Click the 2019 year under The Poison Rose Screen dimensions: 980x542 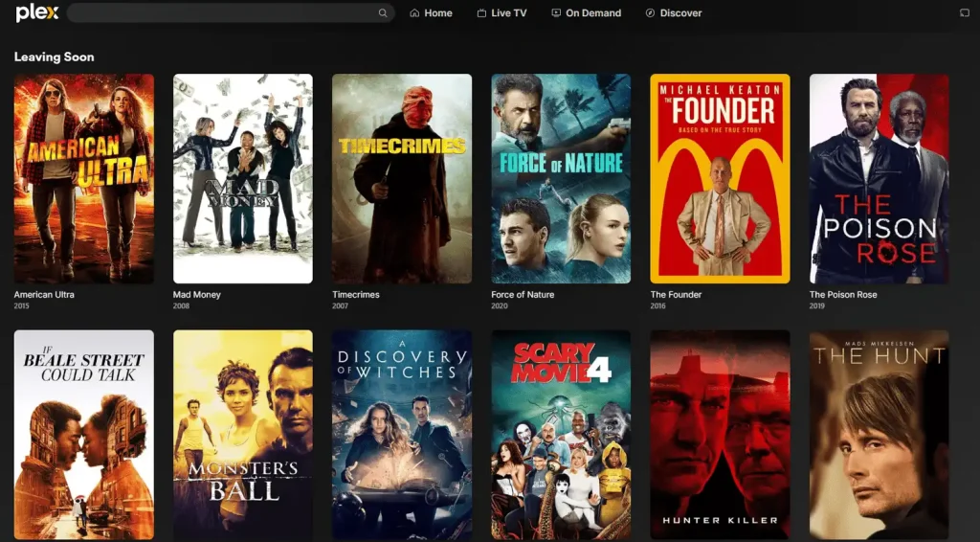(x=817, y=306)
